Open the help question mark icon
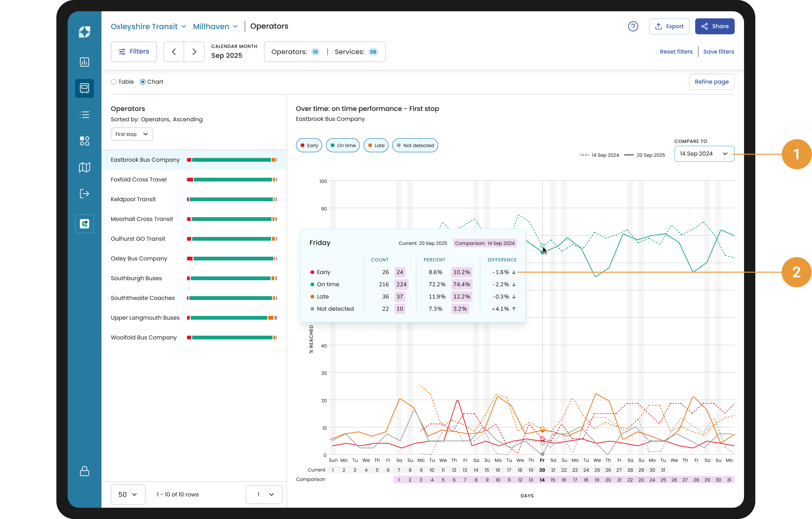812x519 pixels. pos(633,26)
